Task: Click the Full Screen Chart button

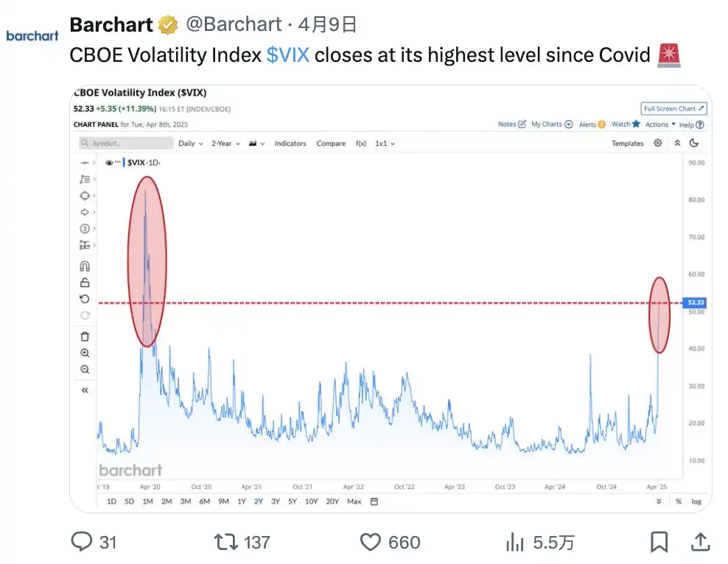Action: pos(673,109)
